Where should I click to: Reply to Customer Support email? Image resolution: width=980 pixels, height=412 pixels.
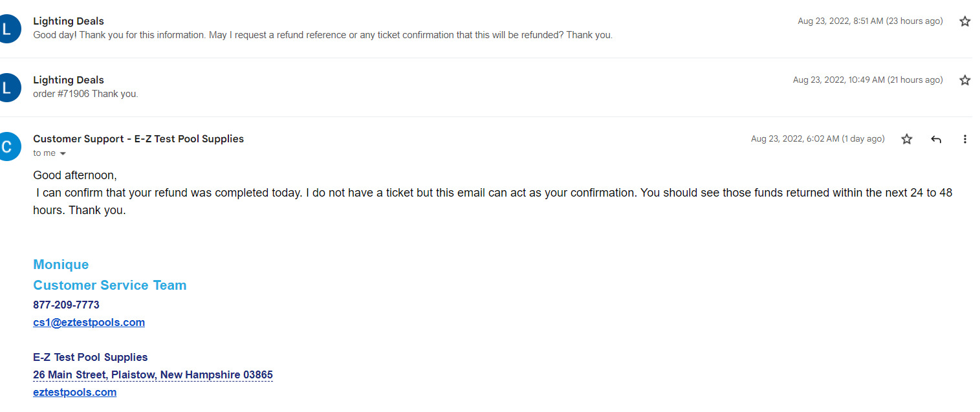(x=936, y=139)
